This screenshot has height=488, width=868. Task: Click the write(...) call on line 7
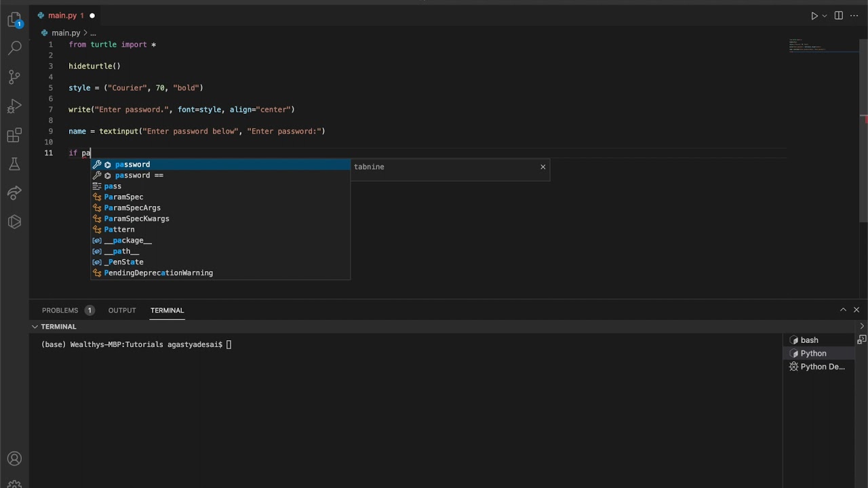click(x=181, y=110)
